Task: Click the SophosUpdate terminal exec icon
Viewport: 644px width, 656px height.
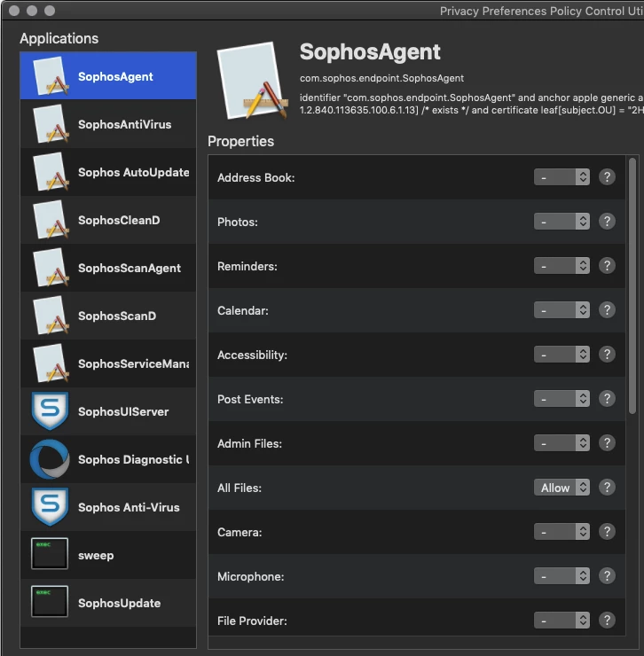Action: click(x=50, y=602)
